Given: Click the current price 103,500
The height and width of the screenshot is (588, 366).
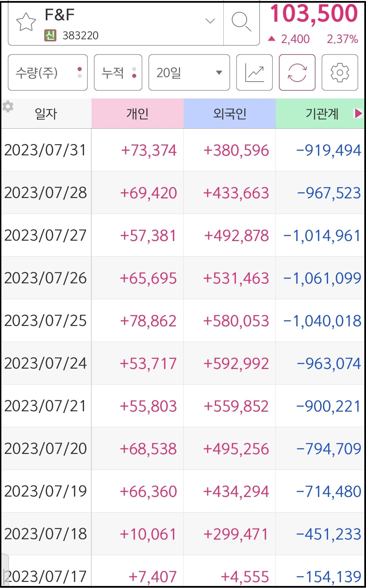Looking at the screenshot, I should point(313,14).
